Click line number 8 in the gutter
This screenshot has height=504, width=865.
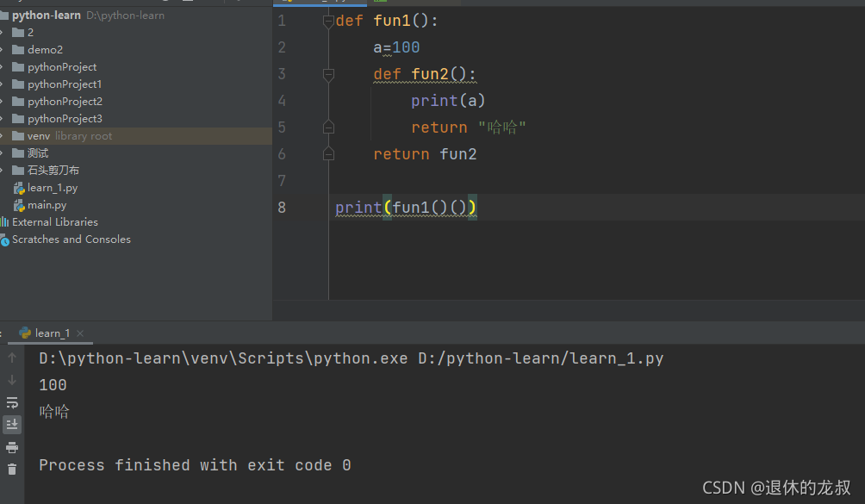click(282, 208)
